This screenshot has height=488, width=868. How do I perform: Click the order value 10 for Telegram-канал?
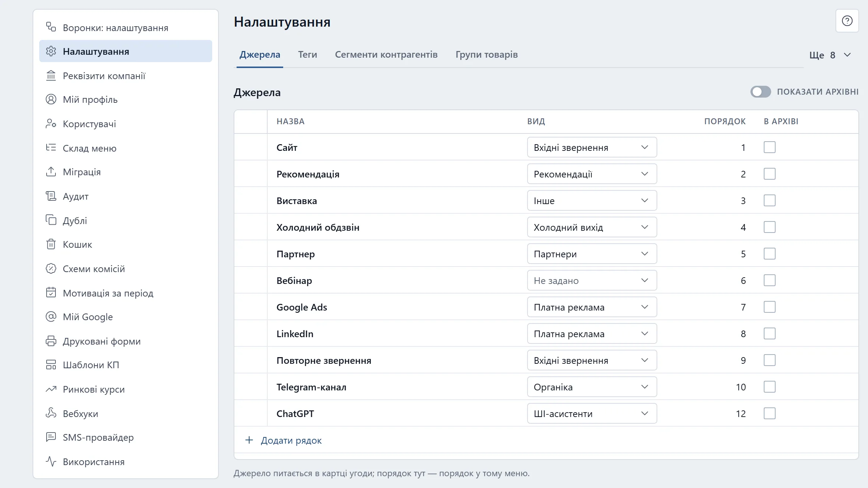740,387
